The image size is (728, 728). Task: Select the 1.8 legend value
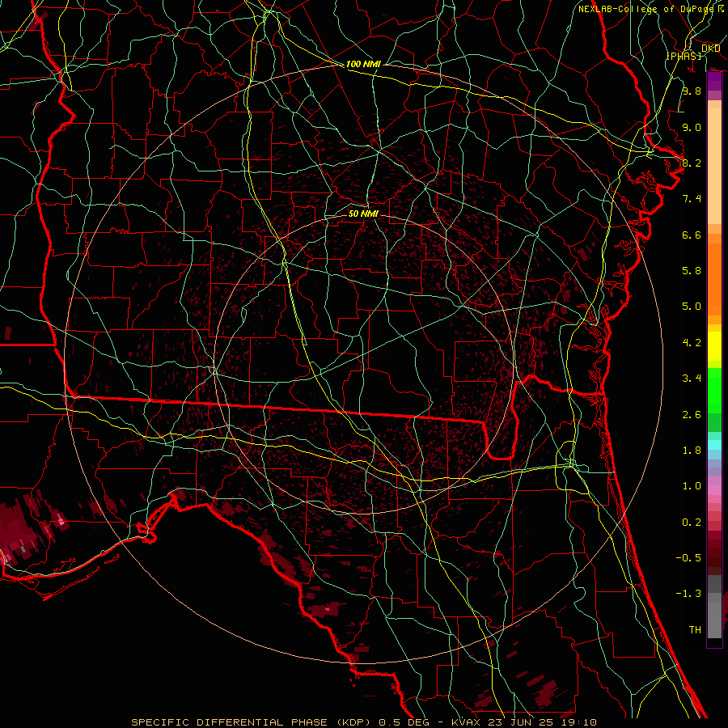(x=692, y=451)
